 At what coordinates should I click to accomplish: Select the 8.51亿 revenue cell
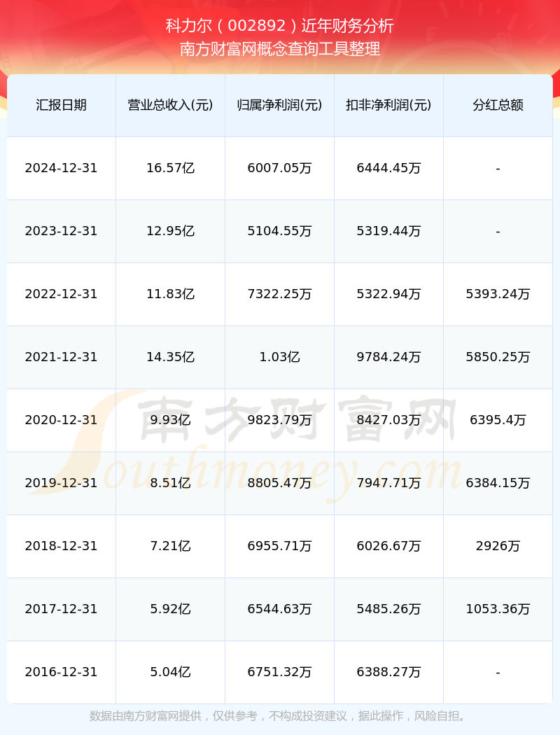pos(170,483)
